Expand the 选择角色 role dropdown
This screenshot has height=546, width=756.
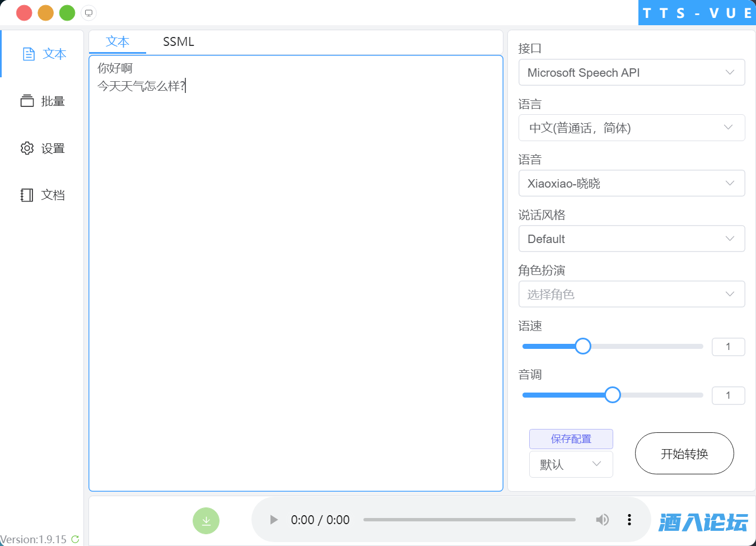pos(631,295)
